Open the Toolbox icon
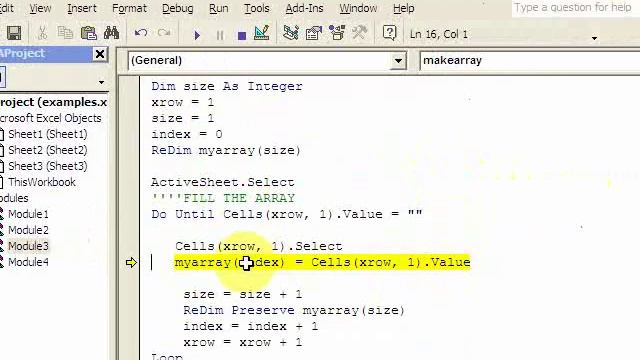Viewport: 640px width, 360px height. coord(360,33)
